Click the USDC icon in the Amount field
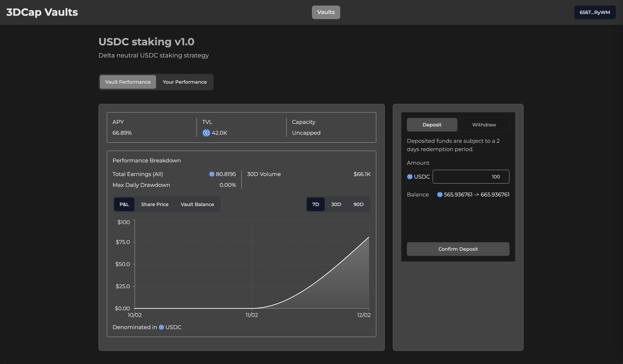Screen dimensions: 623x364 410,177
